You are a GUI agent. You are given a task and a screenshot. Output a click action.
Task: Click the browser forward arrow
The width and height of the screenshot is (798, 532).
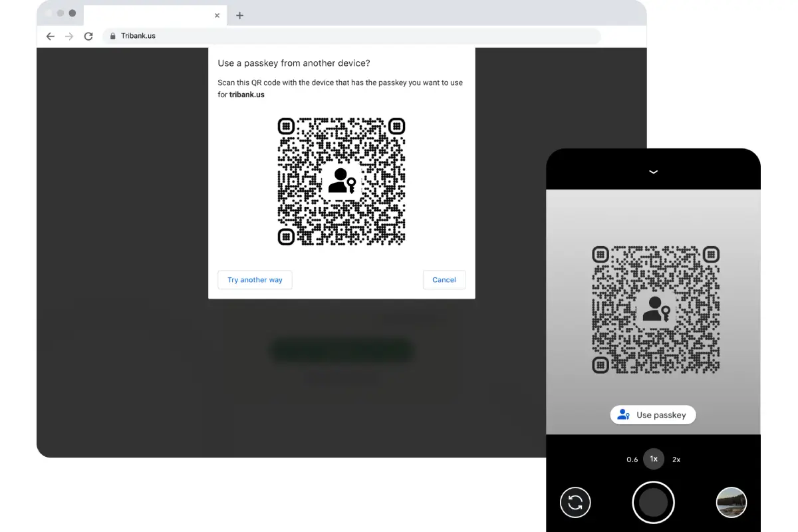pyautogui.click(x=69, y=36)
